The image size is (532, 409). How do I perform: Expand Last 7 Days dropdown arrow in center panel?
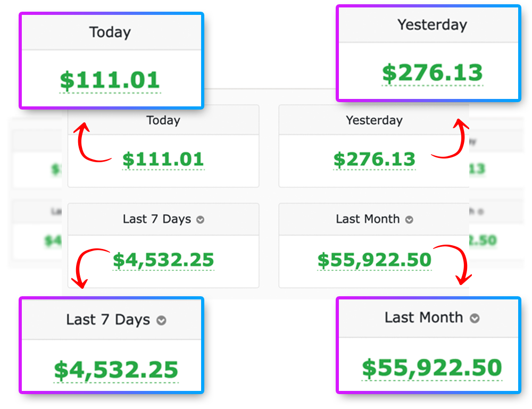click(200, 220)
